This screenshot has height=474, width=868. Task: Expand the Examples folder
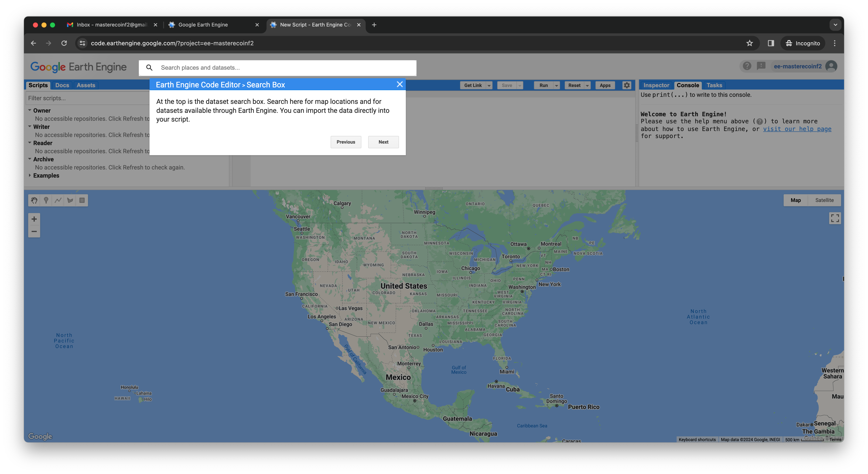coord(30,175)
